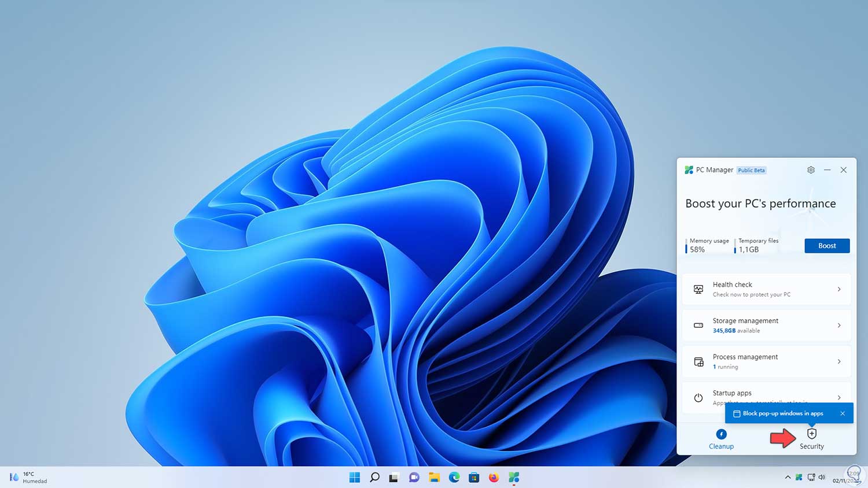The height and width of the screenshot is (488, 868).
Task: Close the PC Manager window
Action: click(844, 170)
